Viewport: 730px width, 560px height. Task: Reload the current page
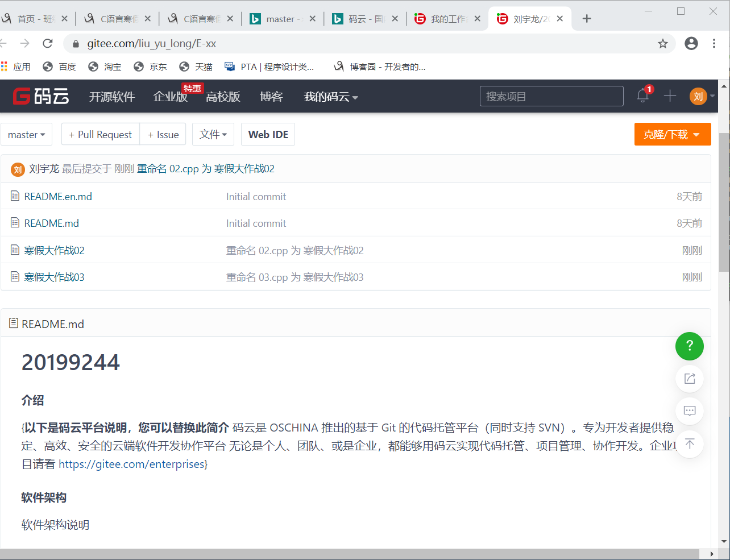pos(48,43)
